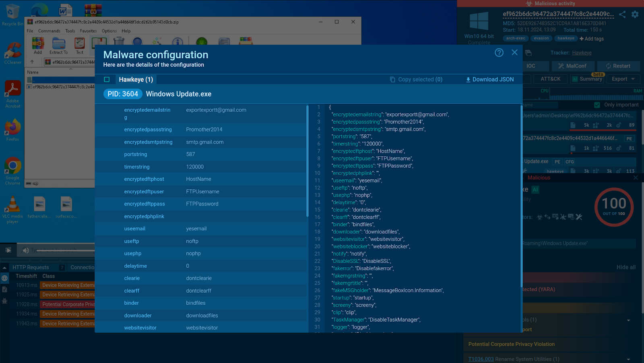Click Extract To icon in WinRAR

click(x=59, y=45)
